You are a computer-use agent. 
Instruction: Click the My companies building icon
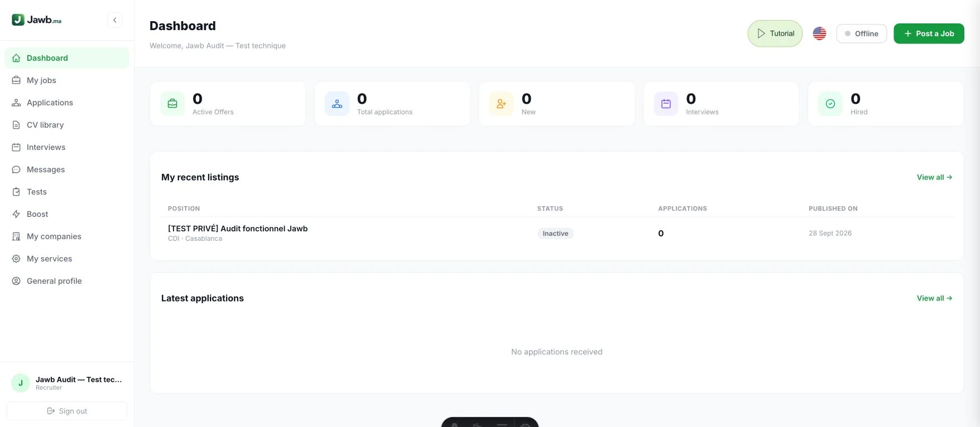16,236
